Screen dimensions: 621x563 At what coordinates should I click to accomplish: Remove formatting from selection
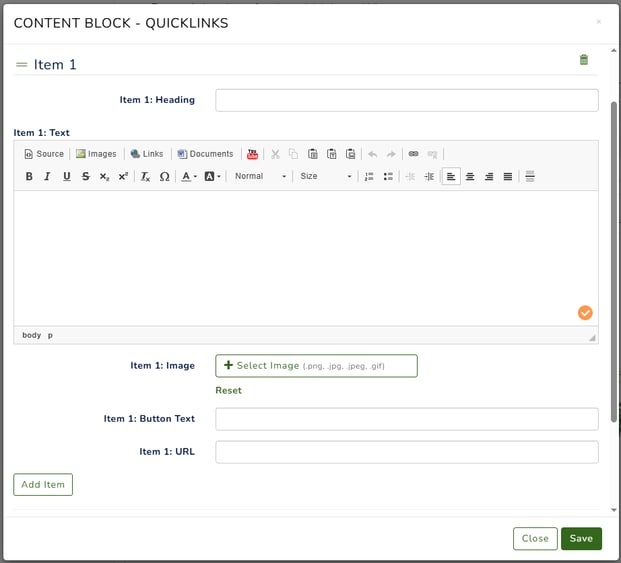click(145, 176)
